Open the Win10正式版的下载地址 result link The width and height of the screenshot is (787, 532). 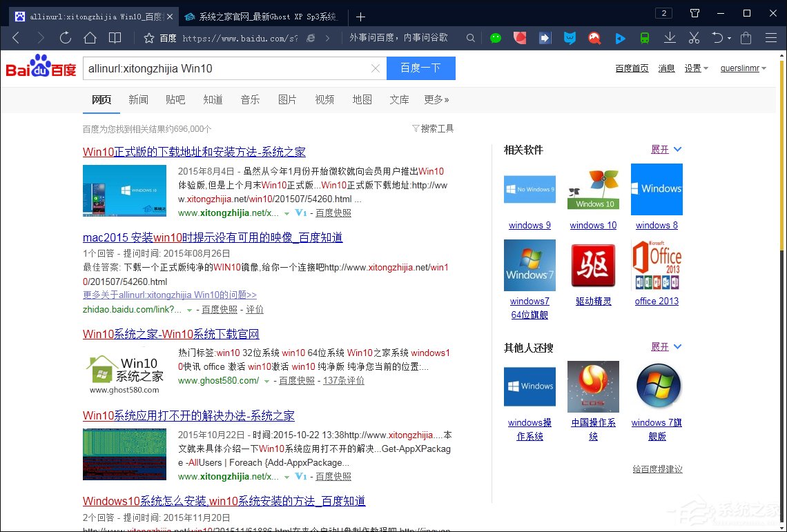194,151
